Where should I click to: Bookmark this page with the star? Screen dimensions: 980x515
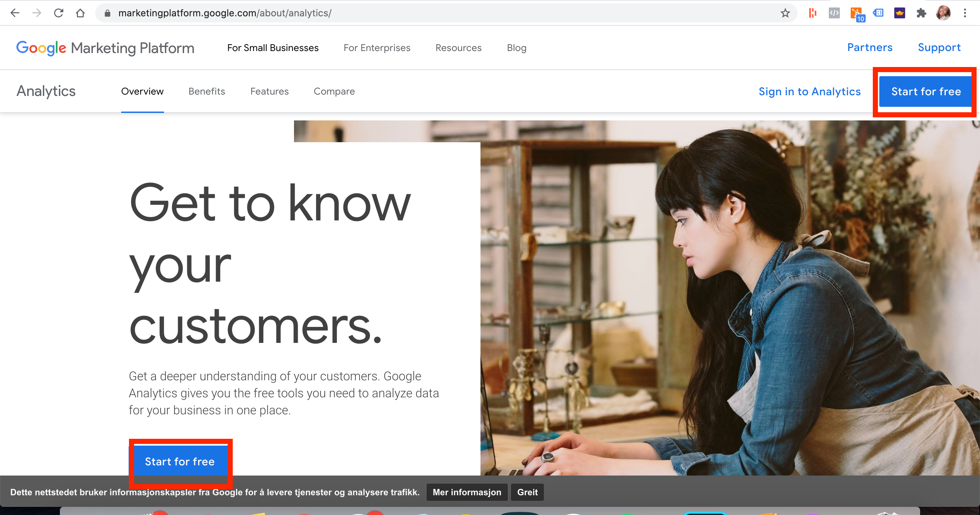(785, 13)
